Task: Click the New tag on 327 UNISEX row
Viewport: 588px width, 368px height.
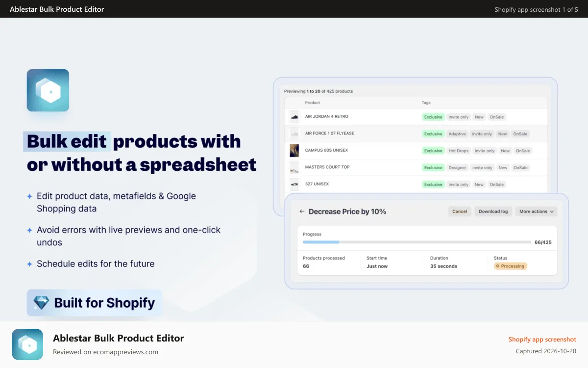Action: tap(479, 184)
